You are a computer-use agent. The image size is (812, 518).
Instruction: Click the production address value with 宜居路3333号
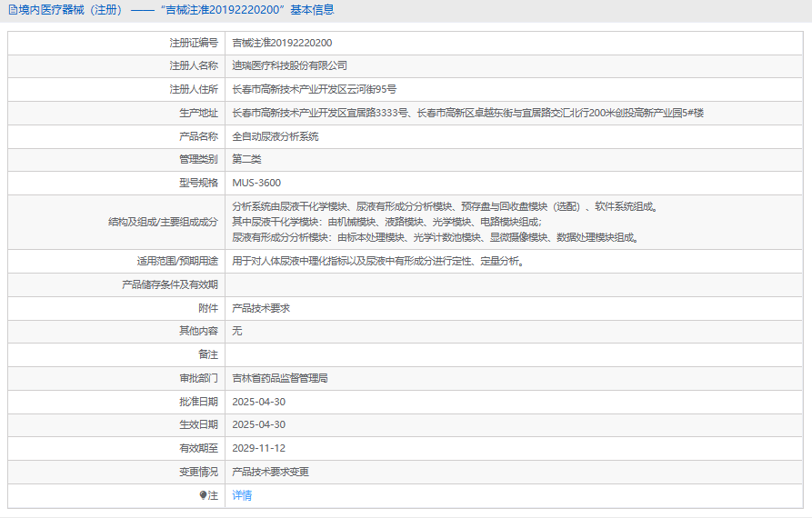coord(467,113)
